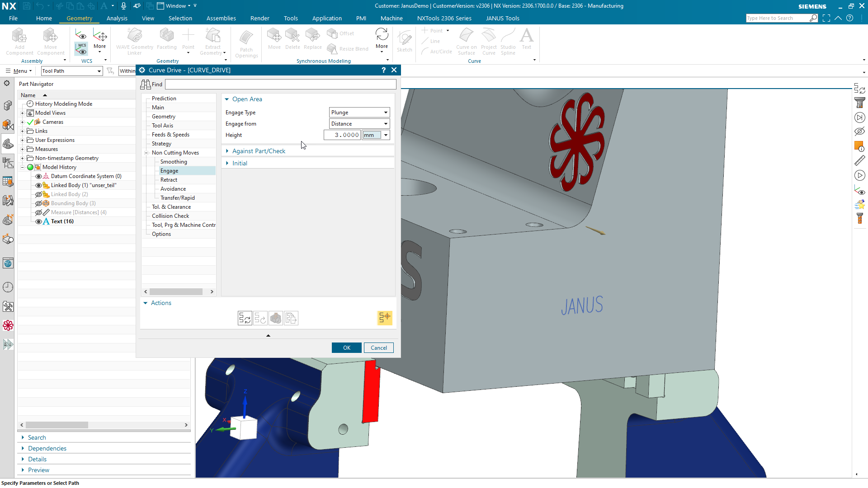Image resolution: width=868 pixels, height=488 pixels.
Task: Click OK in Curve Drive dialog
Action: click(347, 347)
